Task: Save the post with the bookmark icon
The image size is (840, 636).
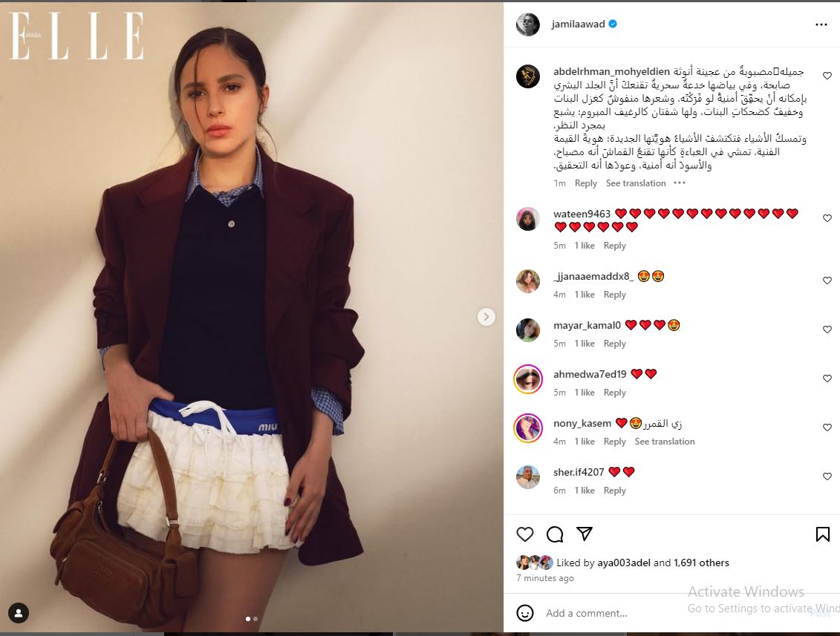Action: coord(822,534)
